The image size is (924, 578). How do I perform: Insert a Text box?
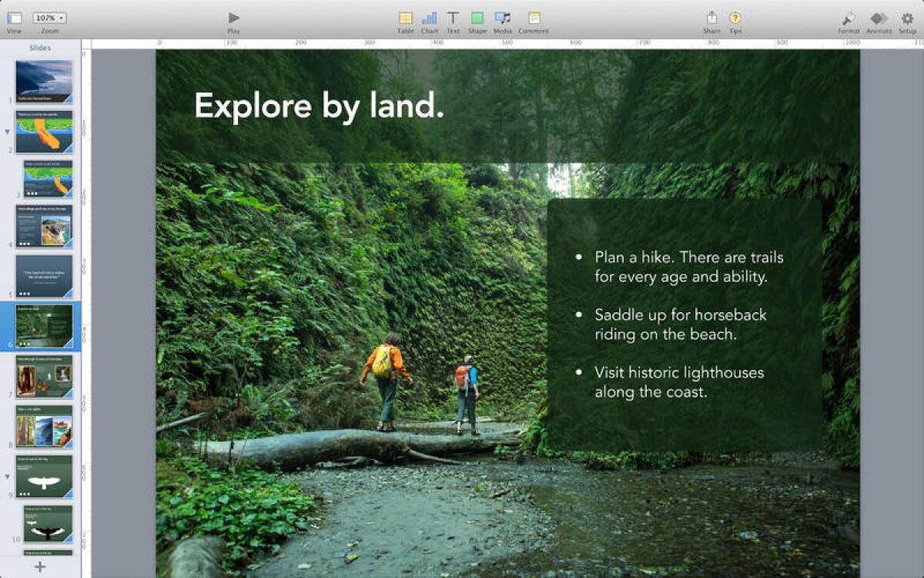click(x=453, y=18)
